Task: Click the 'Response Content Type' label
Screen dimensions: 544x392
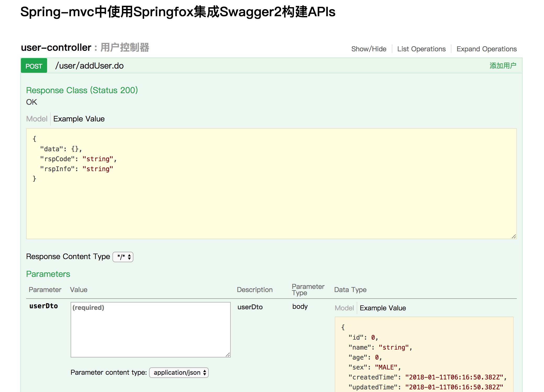Action: (x=68, y=256)
